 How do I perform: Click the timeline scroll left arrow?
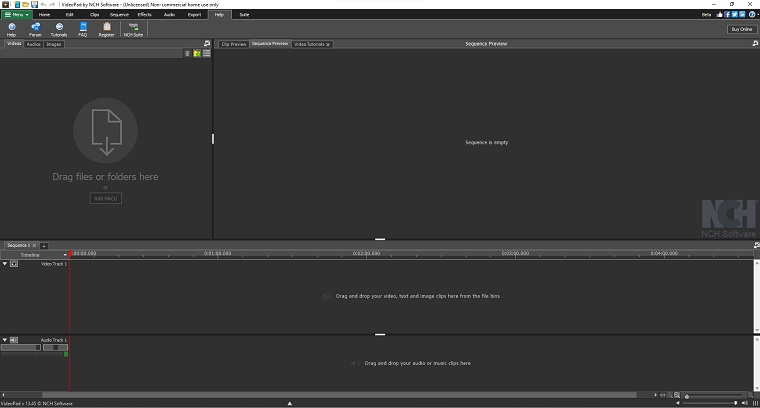point(3,395)
